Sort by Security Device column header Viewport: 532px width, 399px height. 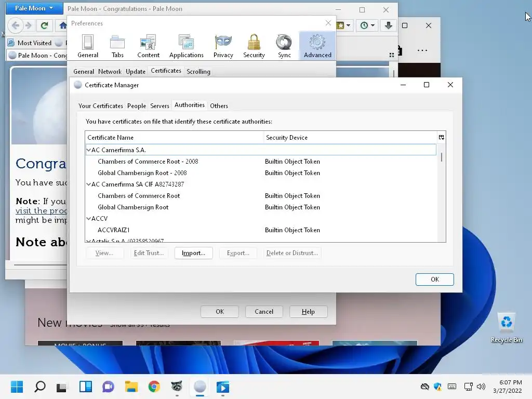tap(351, 137)
